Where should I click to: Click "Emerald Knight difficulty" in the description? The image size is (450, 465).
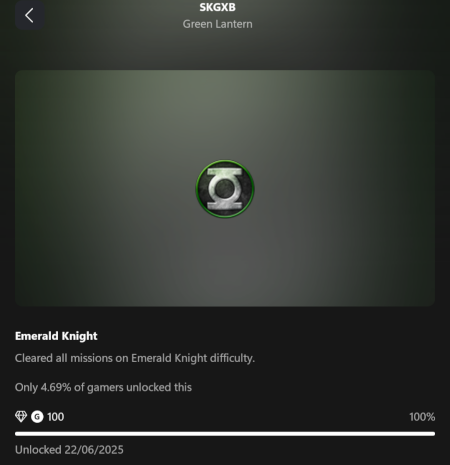tap(193, 358)
